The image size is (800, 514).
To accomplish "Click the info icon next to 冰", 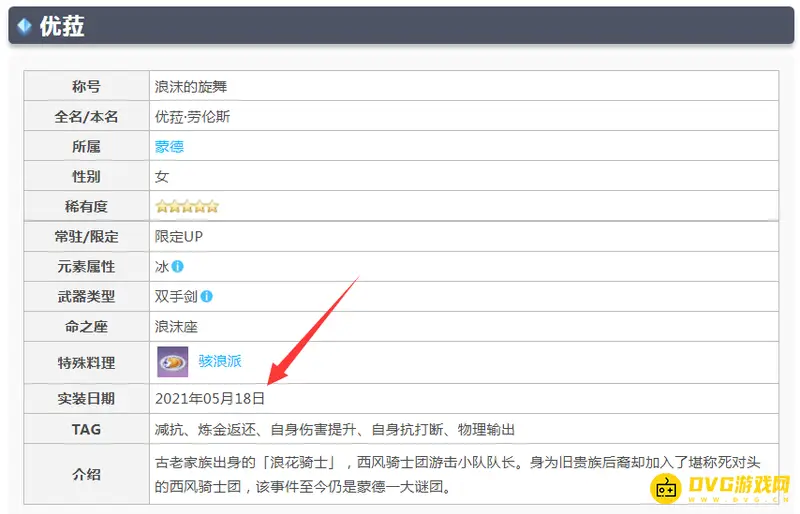I will [x=177, y=267].
